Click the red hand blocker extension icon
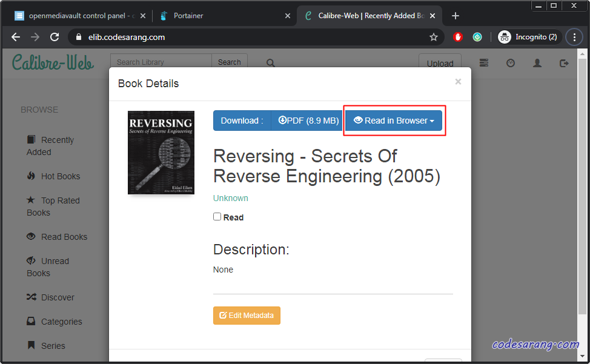The image size is (590, 364). [457, 37]
